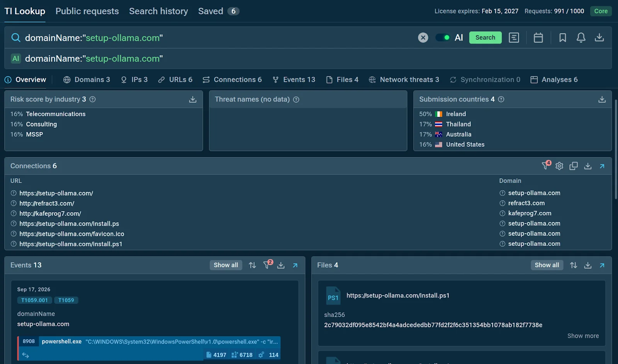Viewport: 618px width, 364px height.
Task: Open the query builder list icon
Action: coord(514,37)
